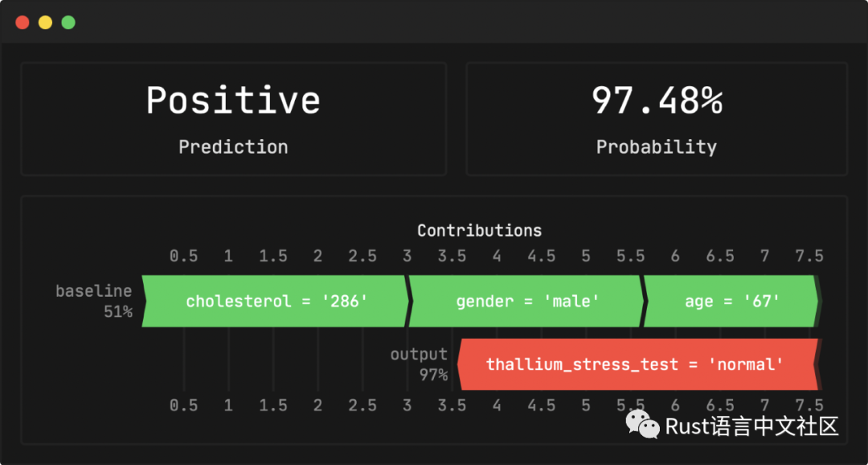Click the bottom axis tick labeled 4.5
The height and width of the screenshot is (465, 868).
pos(542,405)
